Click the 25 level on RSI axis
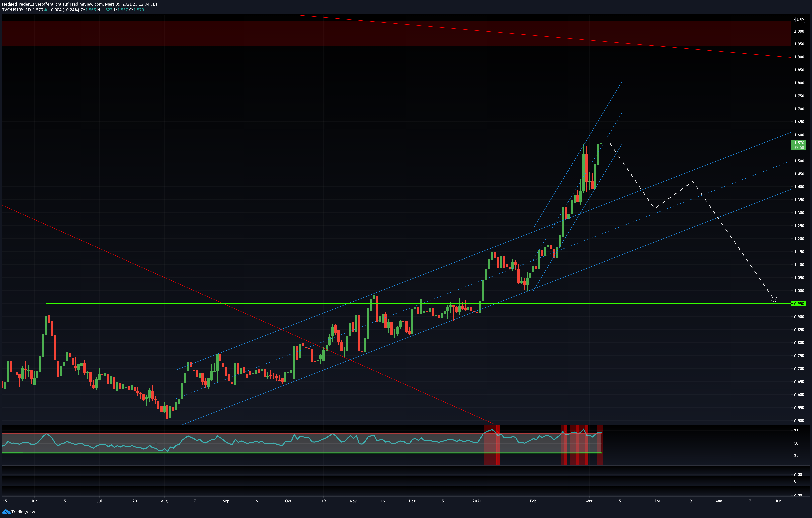The height and width of the screenshot is (518, 812). coord(796,456)
